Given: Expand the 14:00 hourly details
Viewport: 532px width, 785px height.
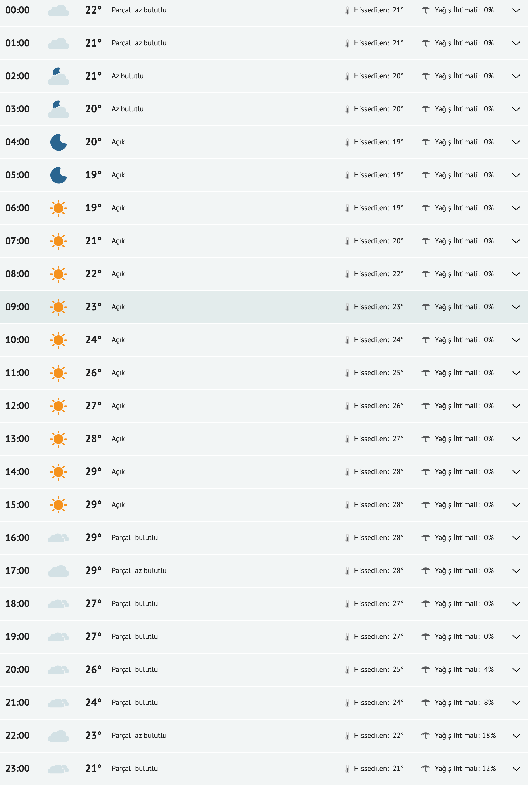Looking at the screenshot, I should [517, 471].
